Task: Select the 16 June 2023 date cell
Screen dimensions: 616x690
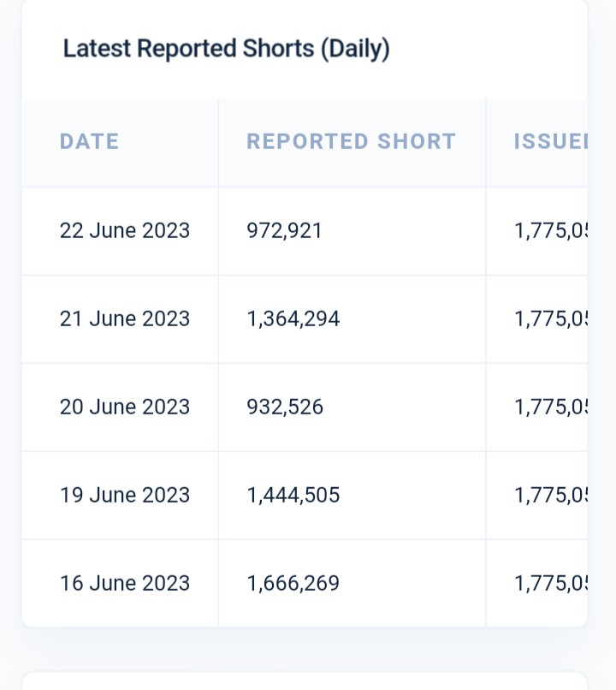Action: (x=125, y=584)
